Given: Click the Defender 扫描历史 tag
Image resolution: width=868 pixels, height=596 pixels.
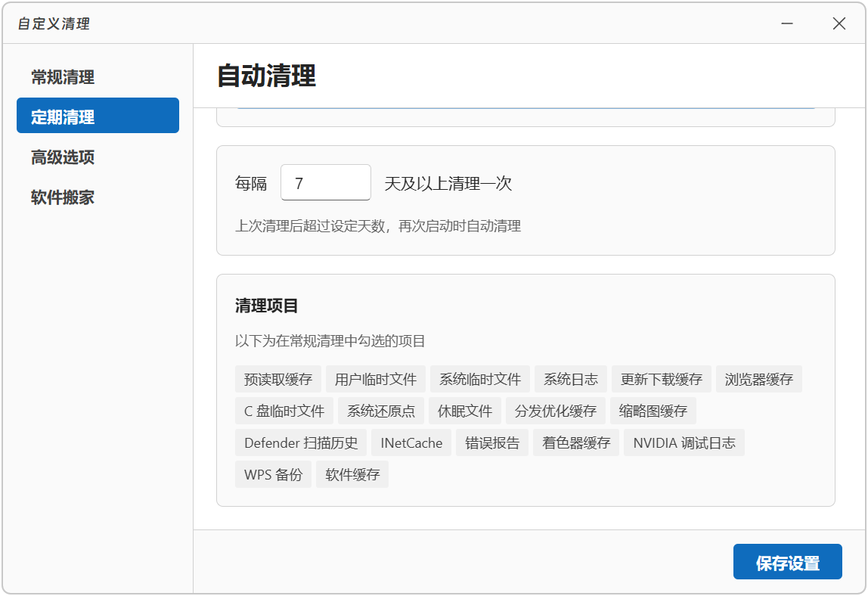Looking at the screenshot, I should (301, 443).
